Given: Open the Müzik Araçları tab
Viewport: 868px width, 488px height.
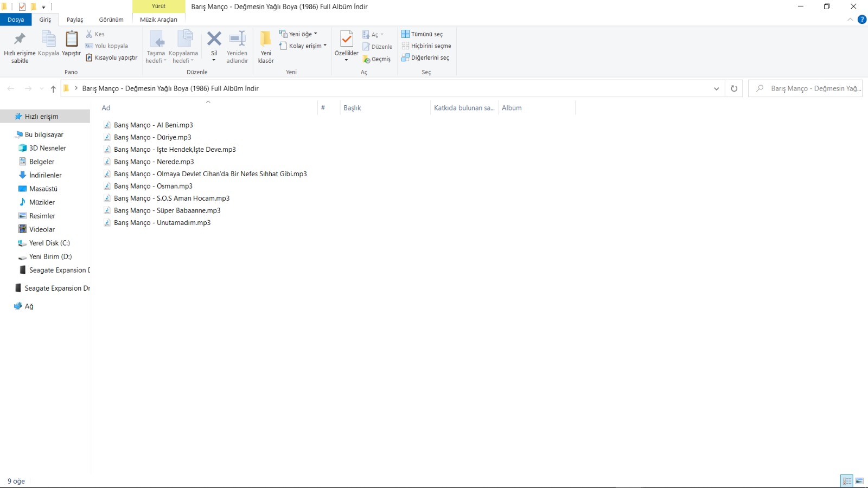Looking at the screenshot, I should pos(158,20).
